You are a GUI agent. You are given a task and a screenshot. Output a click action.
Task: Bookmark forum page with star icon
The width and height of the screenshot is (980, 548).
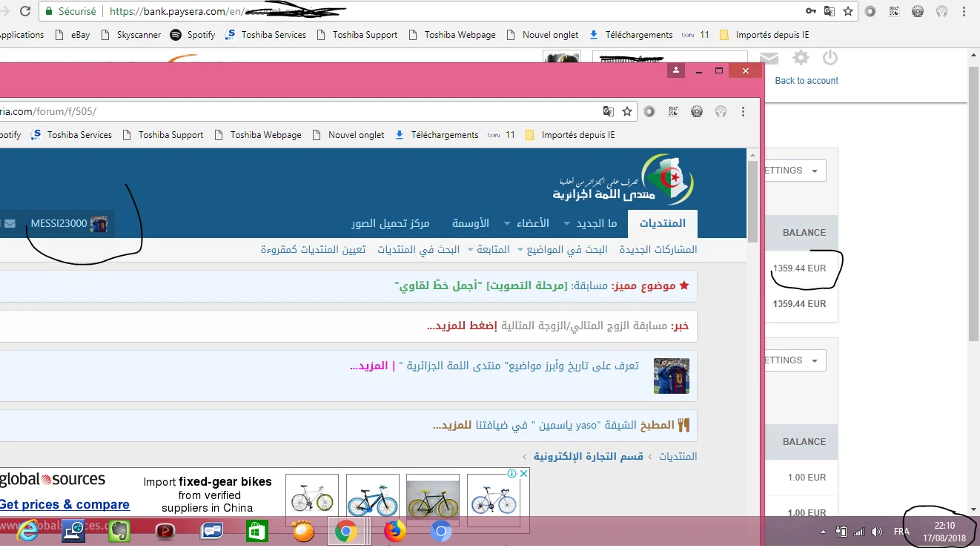(x=627, y=111)
